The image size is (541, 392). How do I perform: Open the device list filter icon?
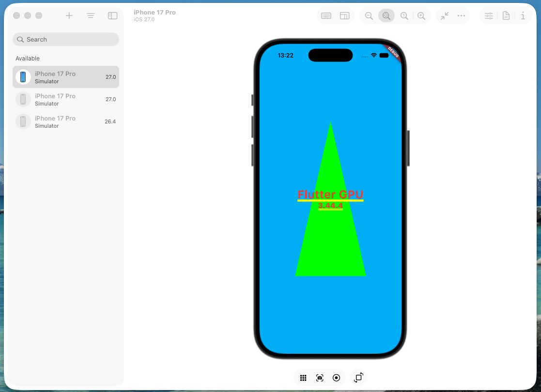(91, 15)
